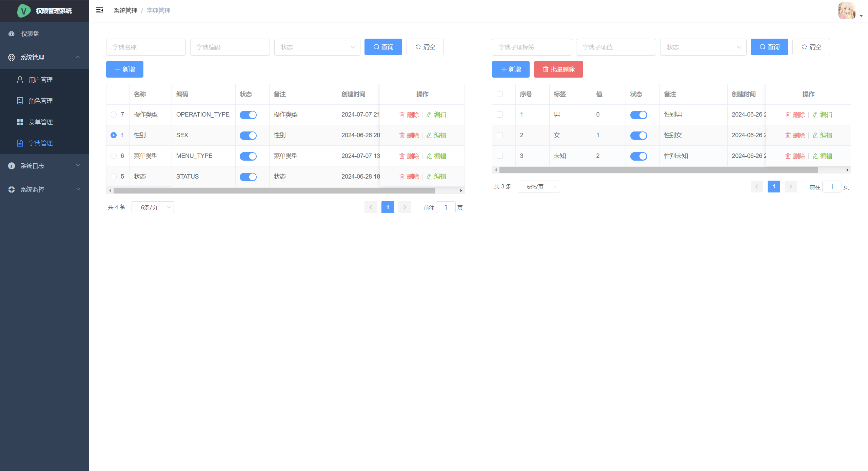Image resolution: width=868 pixels, height=471 pixels.
Task: Open the 6条/页 page size dropdown on right table
Action: click(x=538, y=187)
